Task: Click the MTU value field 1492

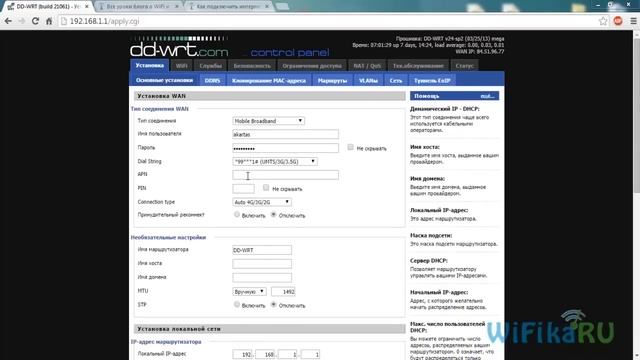Action: pyautogui.click(x=283, y=291)
